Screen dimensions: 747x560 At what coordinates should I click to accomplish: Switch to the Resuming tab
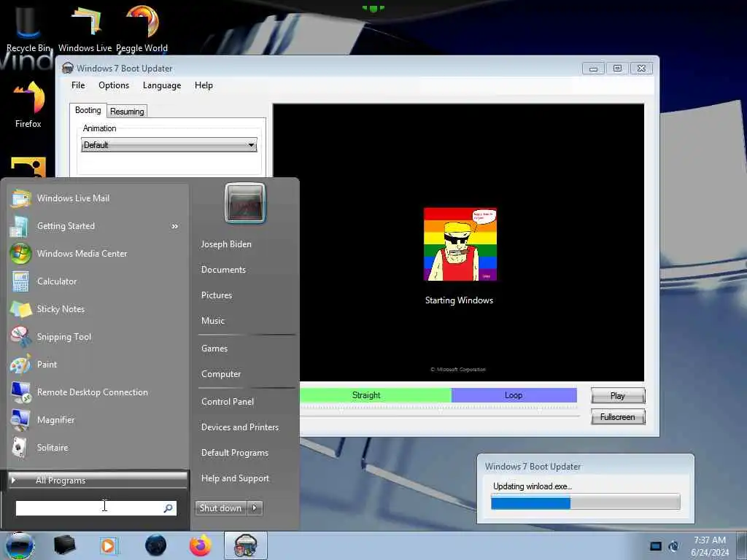pos(127,111)
